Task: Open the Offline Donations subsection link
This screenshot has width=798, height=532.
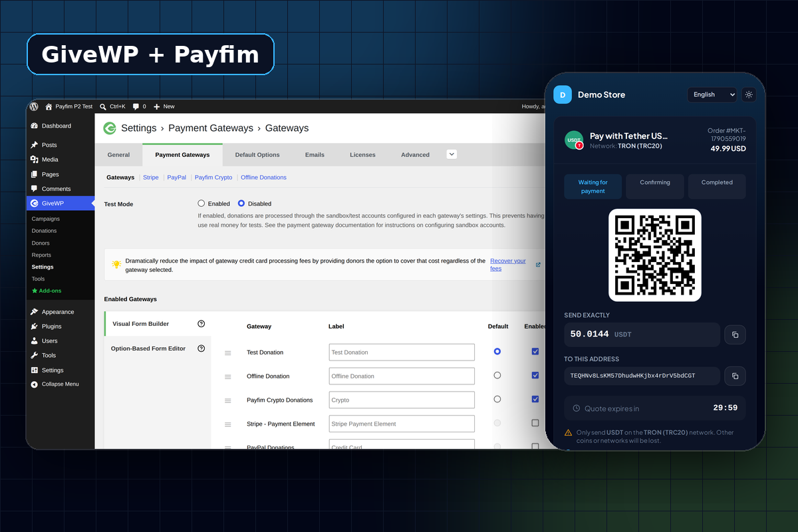Action: click(x=263, y=178)
